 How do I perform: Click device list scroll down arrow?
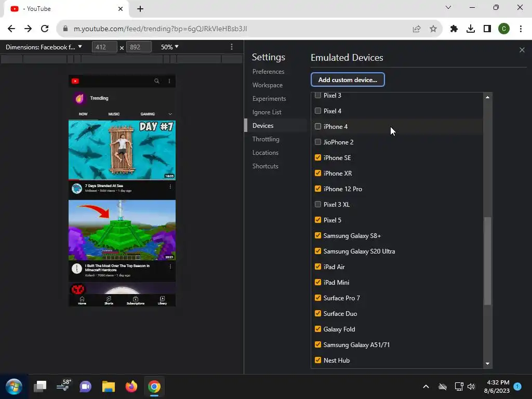487,363
